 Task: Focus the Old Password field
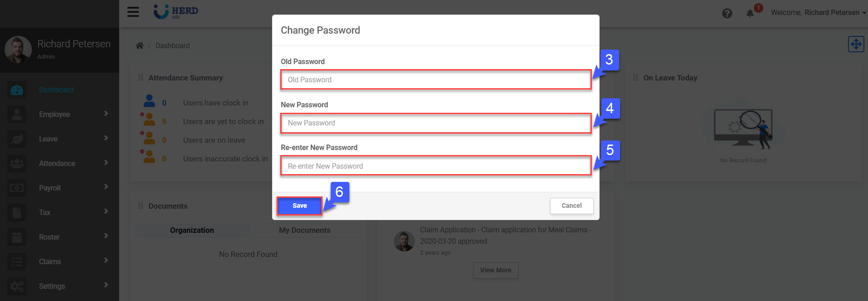(x=435, y=80)
